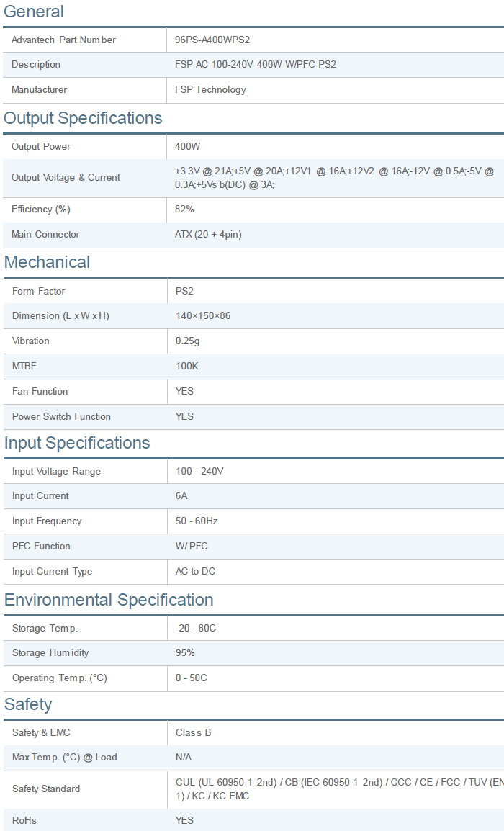The height and width of the screenshot is (831, 504).
Task: Click the Output Power 400W value
Action: tap(188, 146)
